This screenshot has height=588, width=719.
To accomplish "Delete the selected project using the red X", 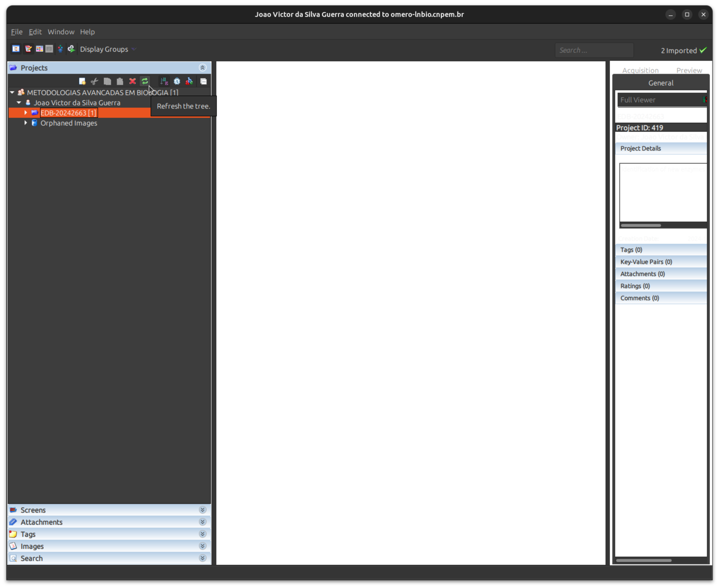I will pyautogui.click(x=132, y=81).
